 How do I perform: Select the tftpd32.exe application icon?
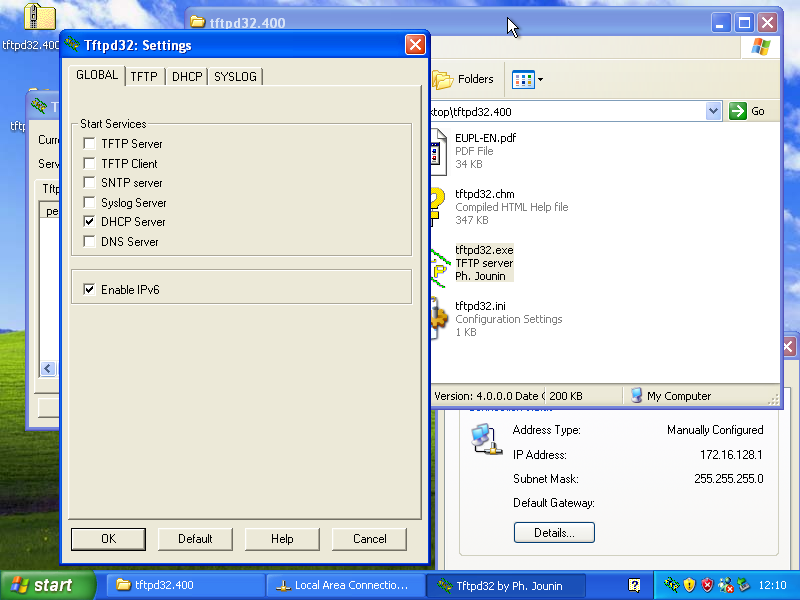point(438,264)
